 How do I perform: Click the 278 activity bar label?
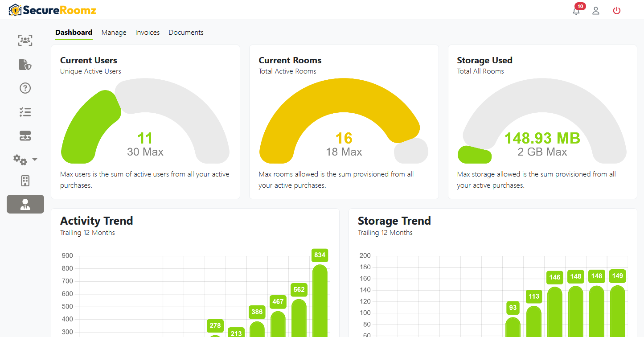(x=215, y=326)
